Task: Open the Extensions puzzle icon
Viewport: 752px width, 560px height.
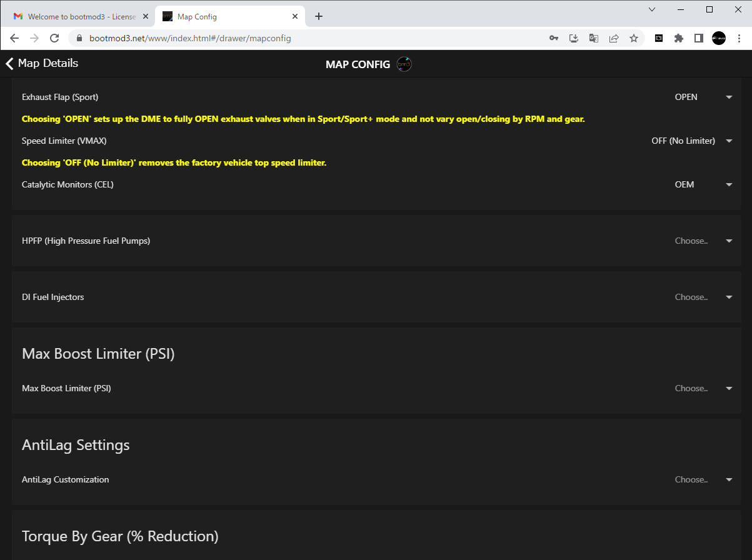Action: click(x=679, y=38)
